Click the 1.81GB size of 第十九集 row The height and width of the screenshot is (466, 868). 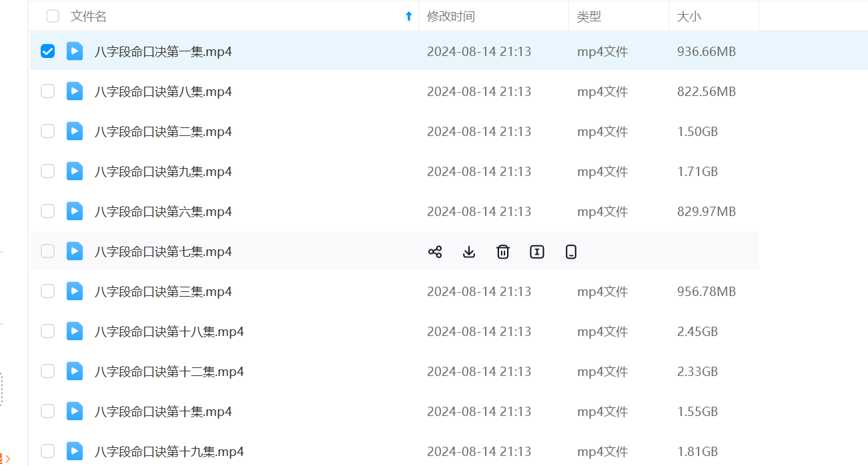[x=697, y=451]
